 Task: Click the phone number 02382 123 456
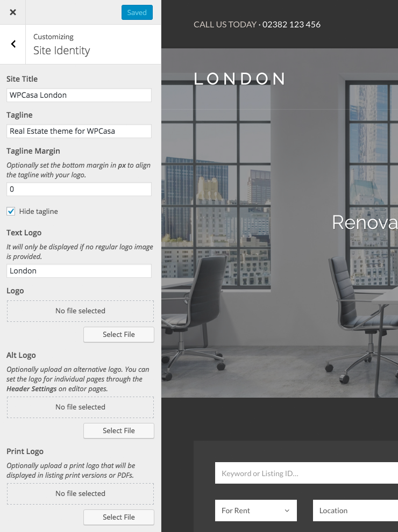click(x=292, y=24)
